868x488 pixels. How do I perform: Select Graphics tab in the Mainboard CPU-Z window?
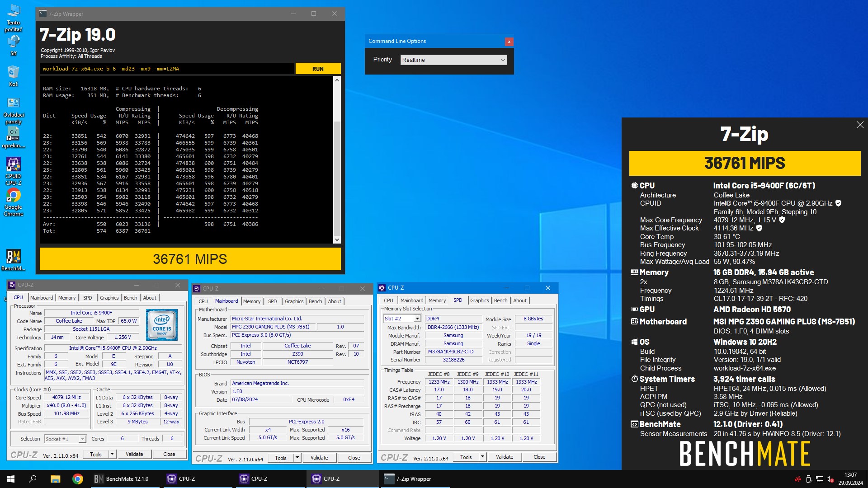(294, 301)
